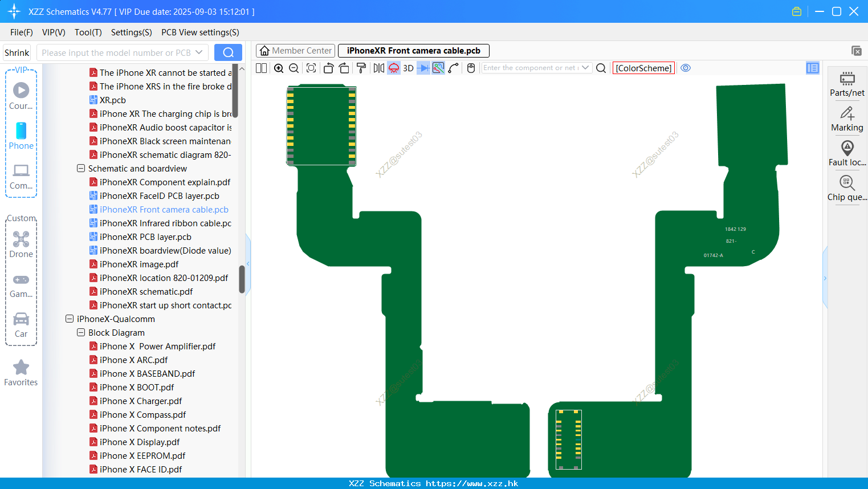This screenshot has height=489, width=868.
Task: Open the VIP(V) menu
Action: click(x=54, y=32)
